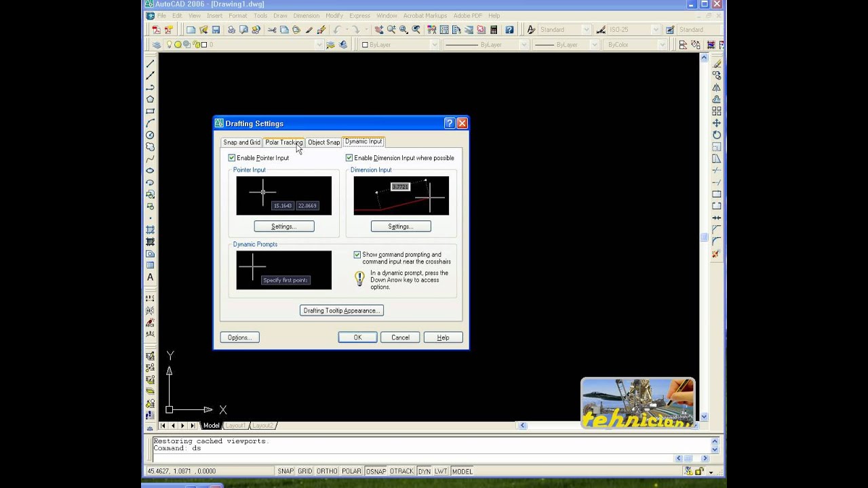Select the Move tool in Modify toolbar

717,123
